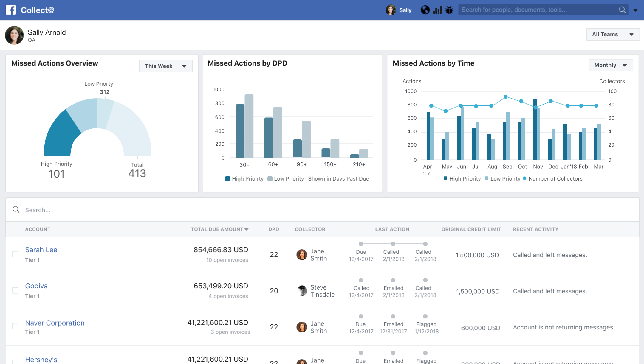Click Sally's small avatar in header
644x364 pixels.
[x=391, y=10]
